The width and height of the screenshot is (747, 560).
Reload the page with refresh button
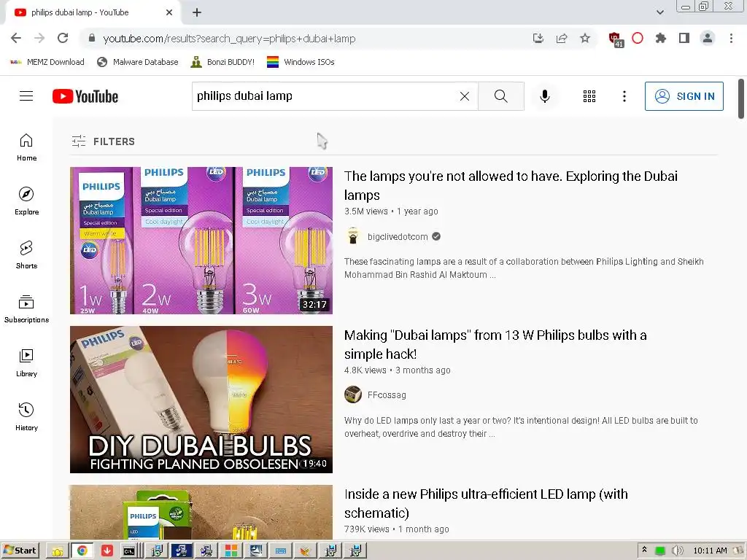pos(63,38)
